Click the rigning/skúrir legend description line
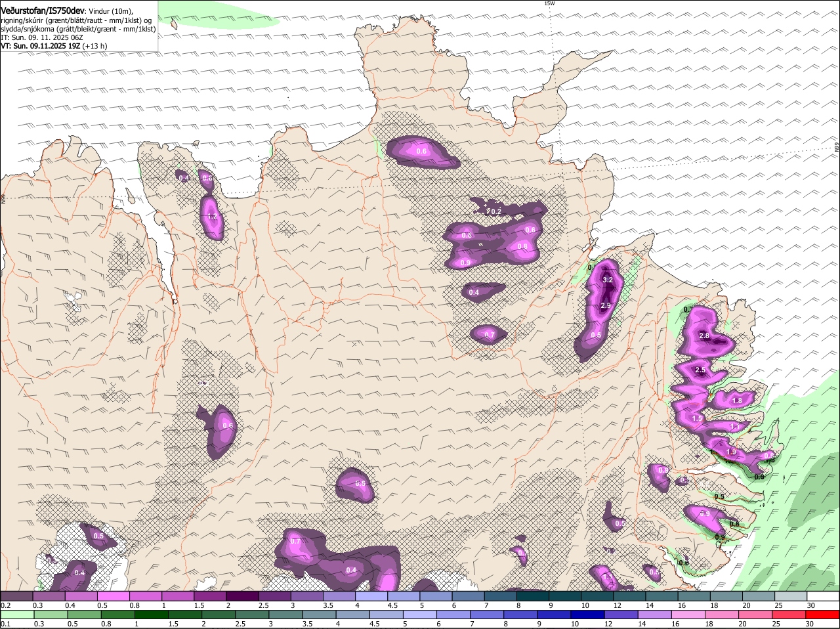 (x=75, y=20)
